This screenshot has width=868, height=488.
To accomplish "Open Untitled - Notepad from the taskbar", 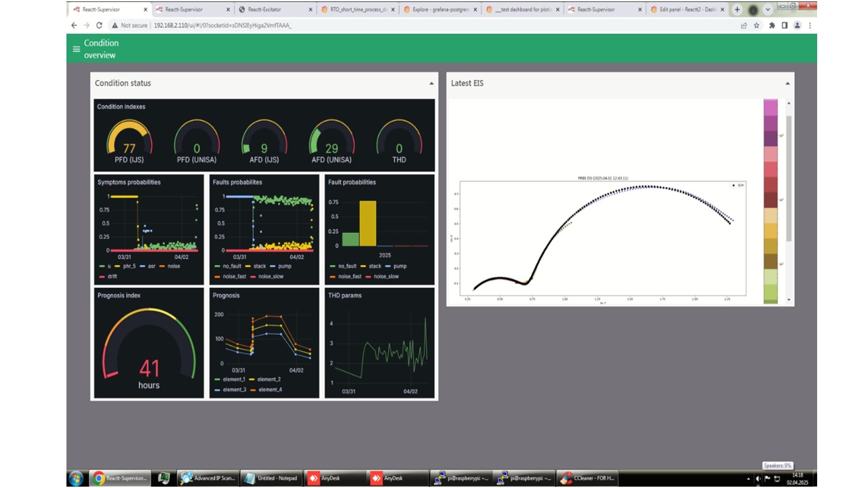I will (271, 478).
